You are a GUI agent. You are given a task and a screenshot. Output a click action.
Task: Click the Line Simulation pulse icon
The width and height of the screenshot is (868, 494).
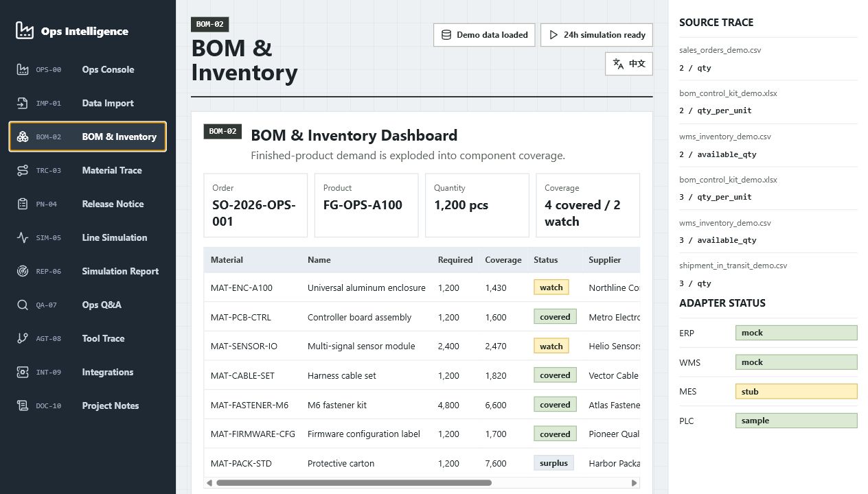click(23, 237)
